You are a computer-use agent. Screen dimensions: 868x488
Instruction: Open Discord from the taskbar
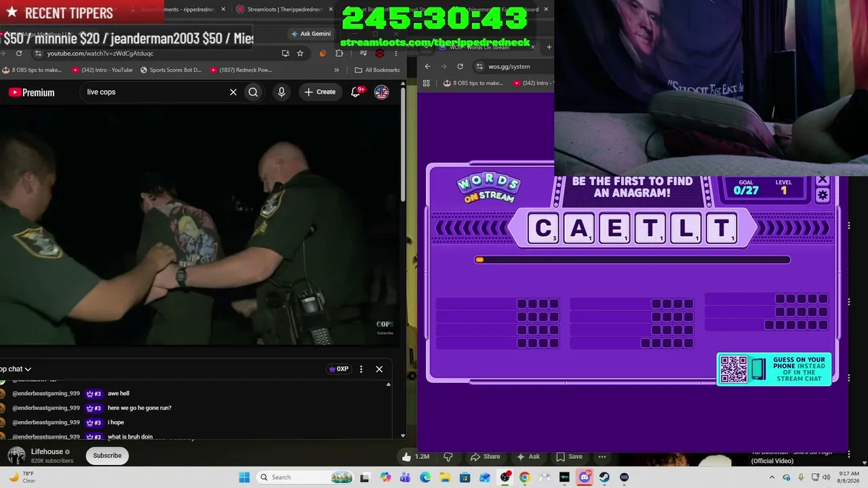point(584,477)
